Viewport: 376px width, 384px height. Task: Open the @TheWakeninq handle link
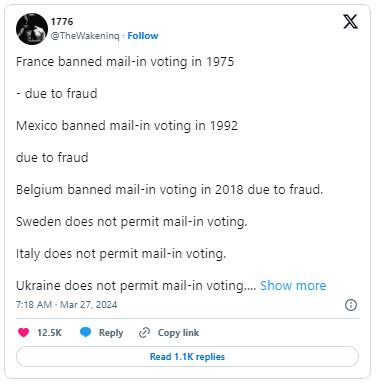tap(85, 36)
